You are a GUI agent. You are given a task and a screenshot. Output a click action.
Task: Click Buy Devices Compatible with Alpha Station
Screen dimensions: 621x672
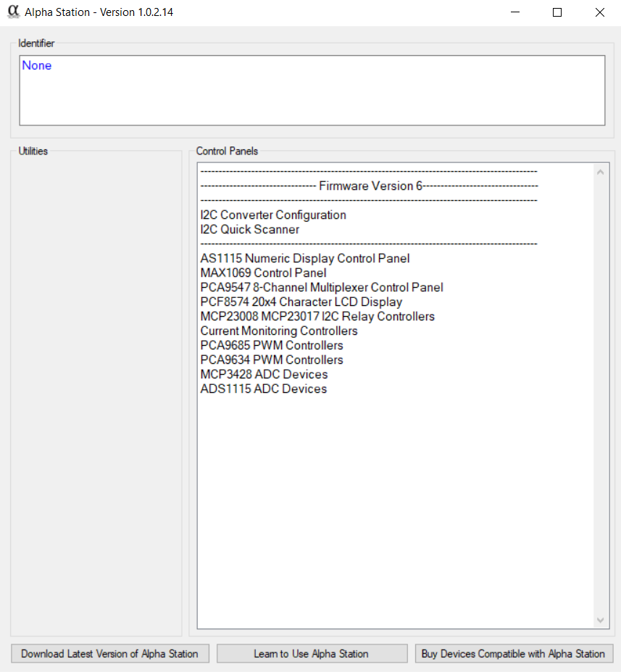(x=513, y=654)
